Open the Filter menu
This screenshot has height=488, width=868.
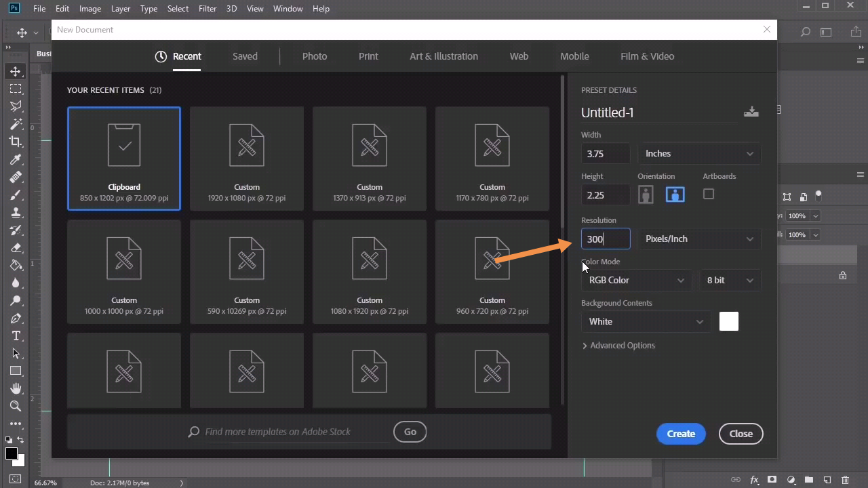coord(208,9)
